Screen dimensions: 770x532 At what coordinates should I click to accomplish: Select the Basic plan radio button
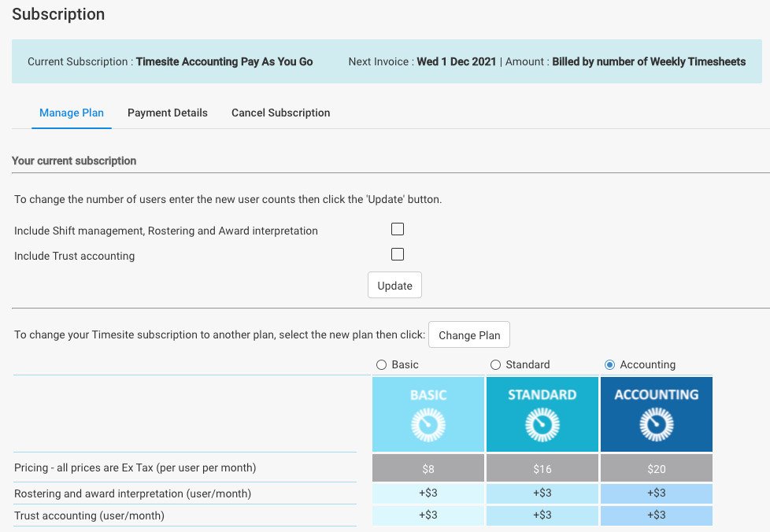tap(382, 364)
